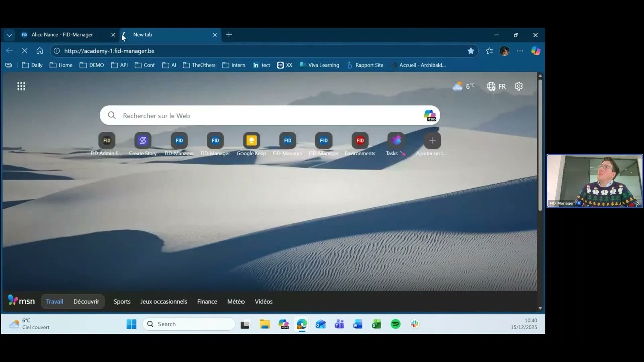The image size is (644, 362).
Task: Open Outlook from the taskbar
Action: (x=320, y=324)
